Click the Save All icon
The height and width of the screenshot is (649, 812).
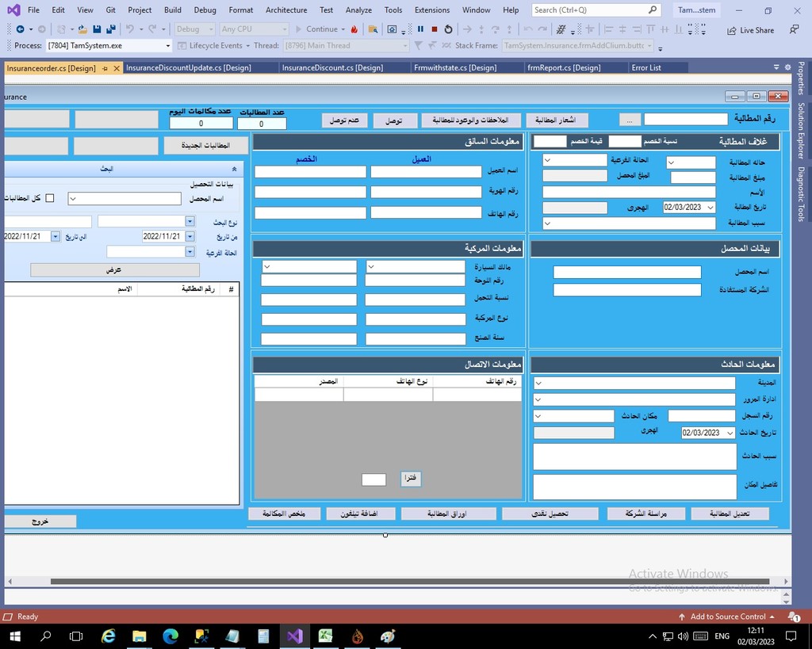click(x=111, y=29)
